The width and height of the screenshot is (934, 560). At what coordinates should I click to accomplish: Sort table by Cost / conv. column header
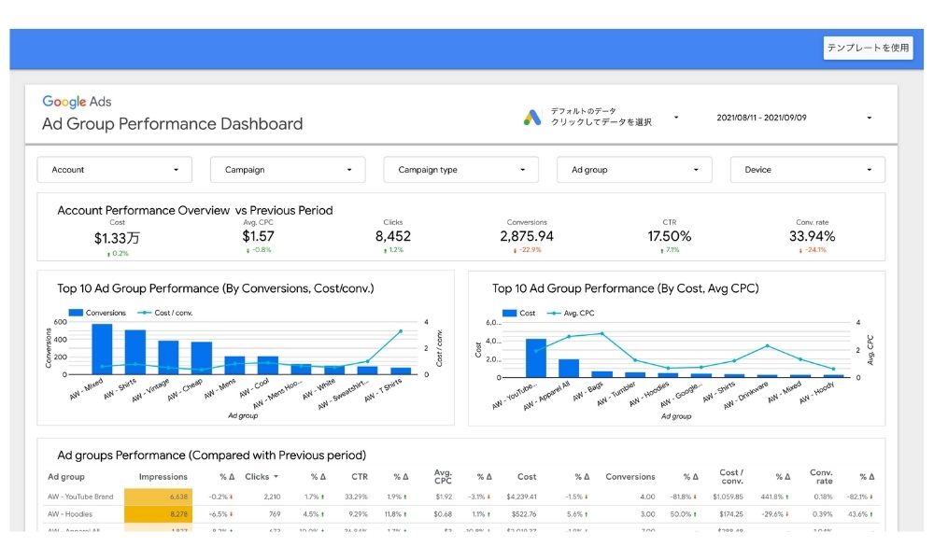point(731,476)
